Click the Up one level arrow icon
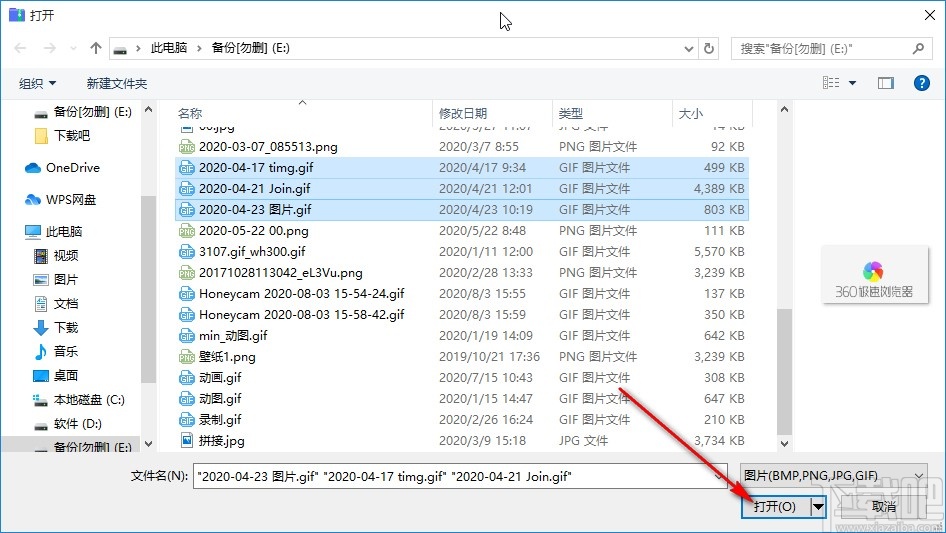The height and width of the screenshot is (533, 946). (x=95, y=48)
